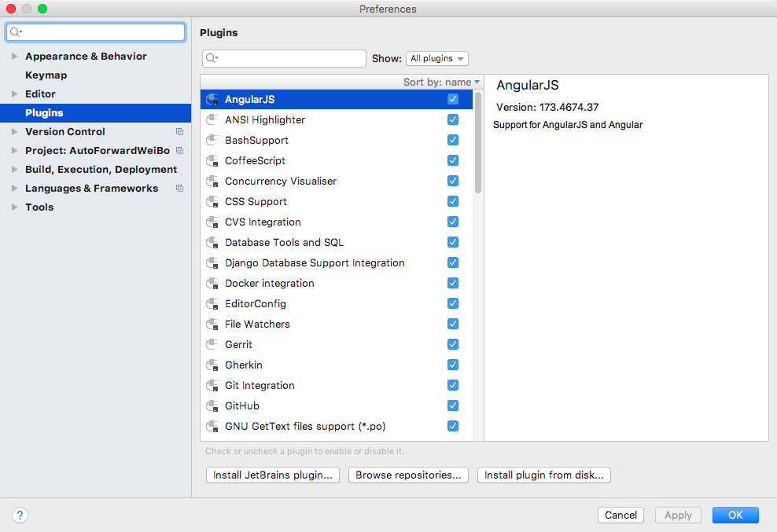Change the Sort by: name option
Screen dimensions: 777x532
coord(441,83)
